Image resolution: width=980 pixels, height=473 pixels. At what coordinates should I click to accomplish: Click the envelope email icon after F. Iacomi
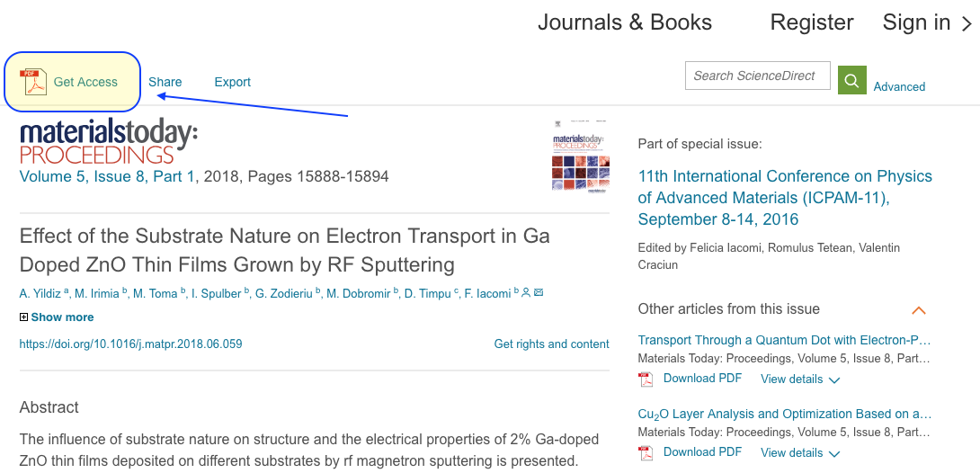pos(539,292)
